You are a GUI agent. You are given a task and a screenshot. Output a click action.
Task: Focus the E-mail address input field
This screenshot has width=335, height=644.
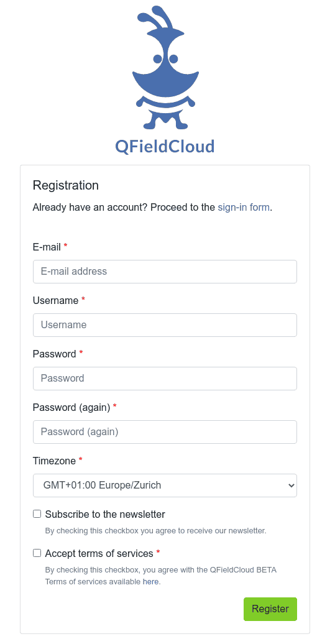coord(165,272)
